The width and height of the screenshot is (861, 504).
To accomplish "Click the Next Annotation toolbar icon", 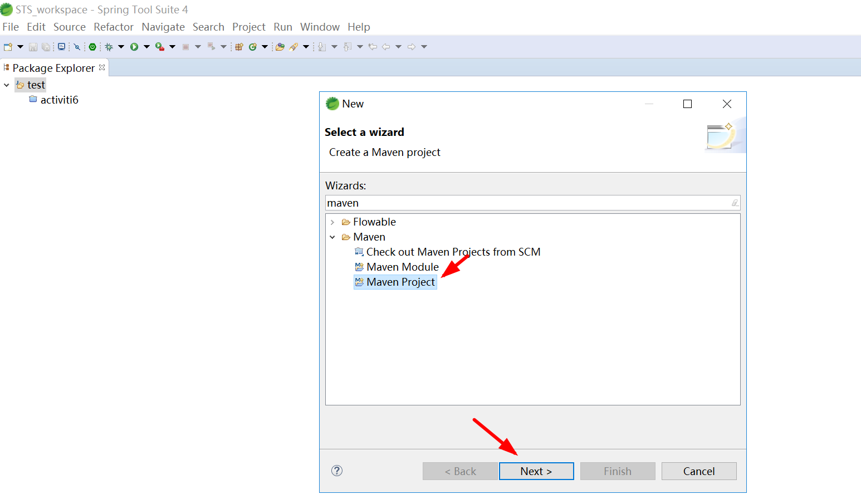I will (322, 47).
